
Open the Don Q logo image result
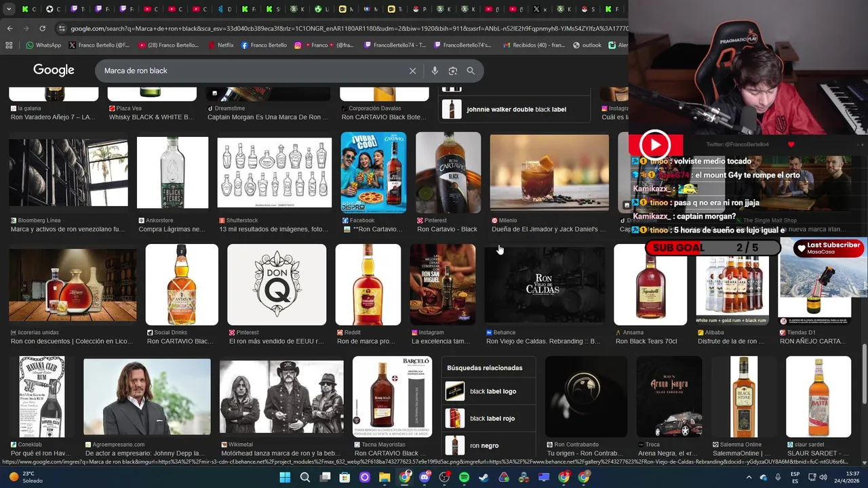277,285
